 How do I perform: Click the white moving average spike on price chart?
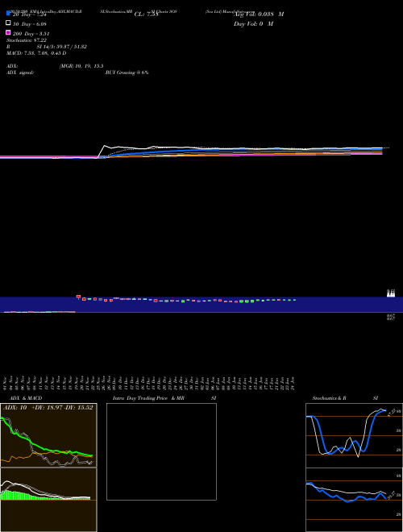click(105, 147)
